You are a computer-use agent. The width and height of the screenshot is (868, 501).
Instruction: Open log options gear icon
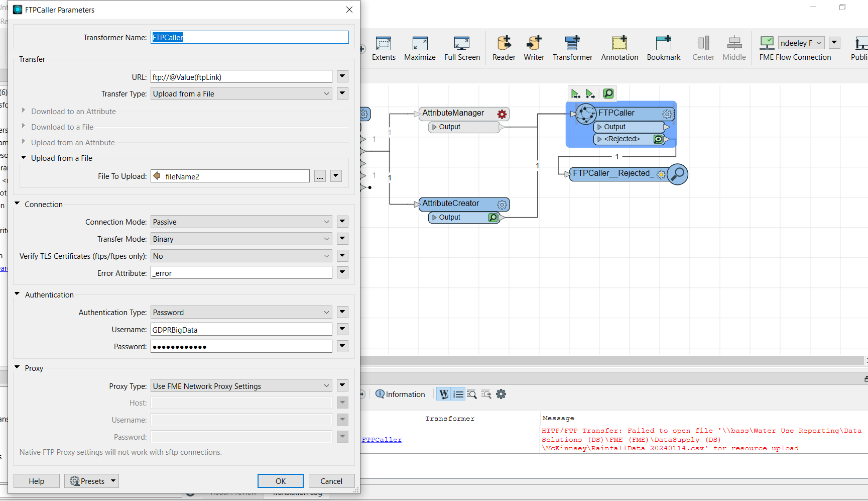point(501,394)
